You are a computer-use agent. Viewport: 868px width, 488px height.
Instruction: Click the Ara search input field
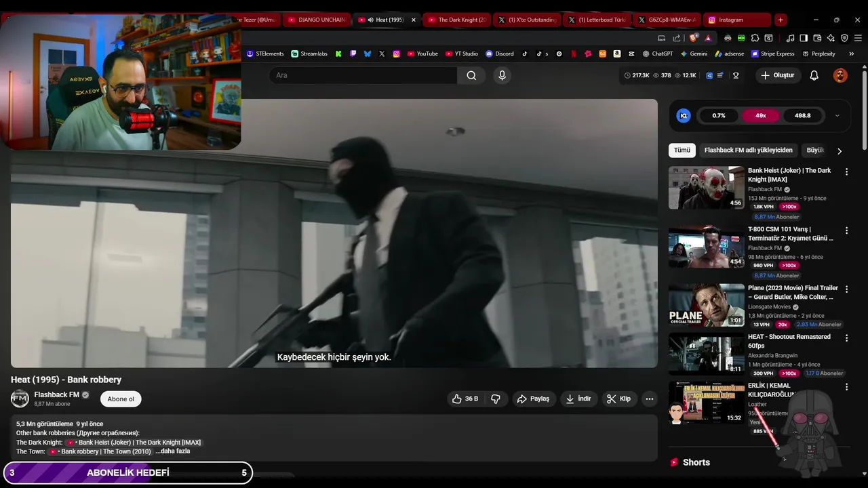(363, 75)
